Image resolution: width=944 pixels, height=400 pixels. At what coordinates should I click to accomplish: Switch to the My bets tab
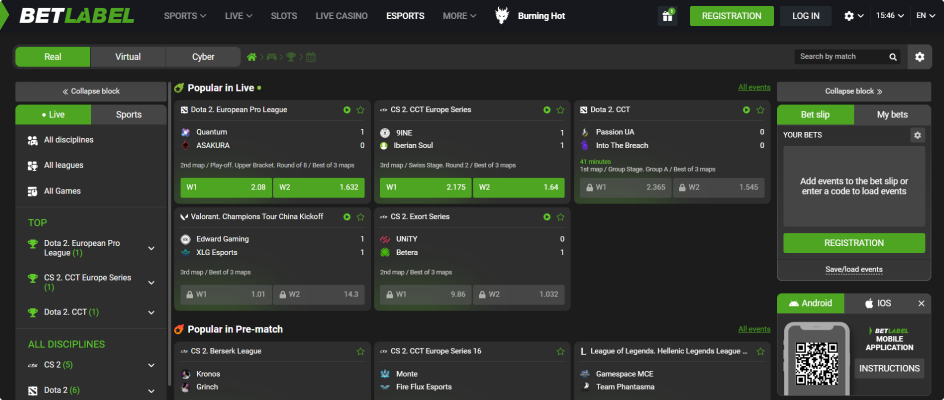(892, 114)
